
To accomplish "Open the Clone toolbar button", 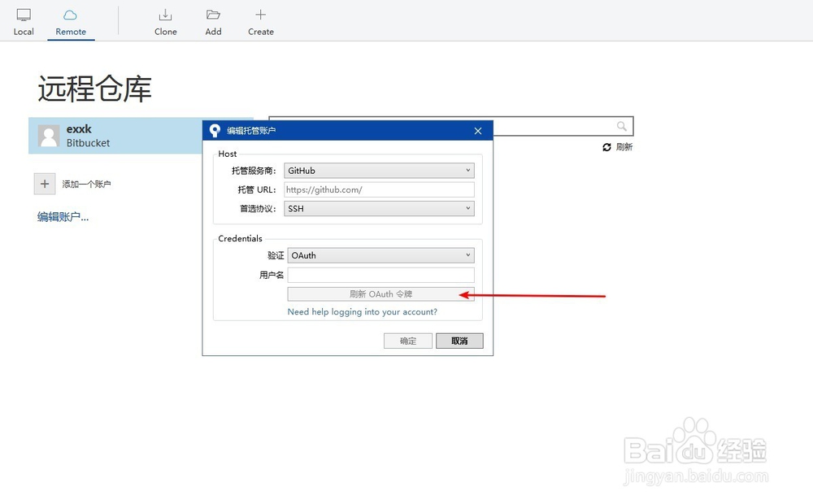I will tap(165, 22).
